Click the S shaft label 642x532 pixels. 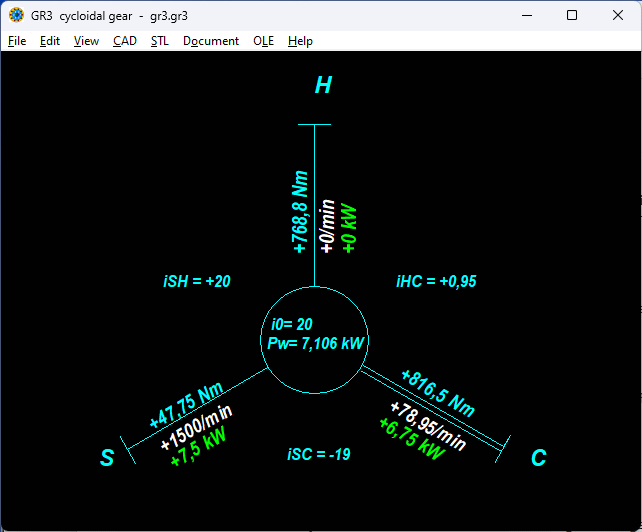[106, 458]
